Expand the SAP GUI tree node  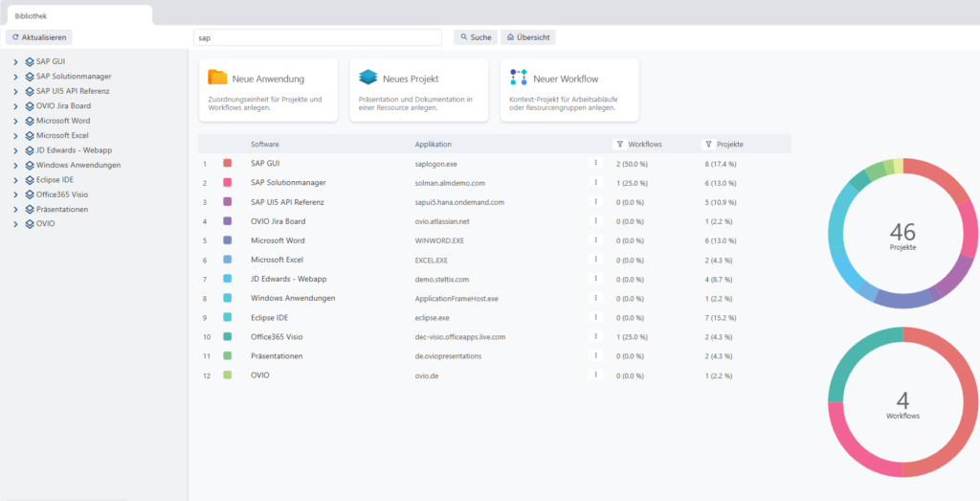(15, 61)
